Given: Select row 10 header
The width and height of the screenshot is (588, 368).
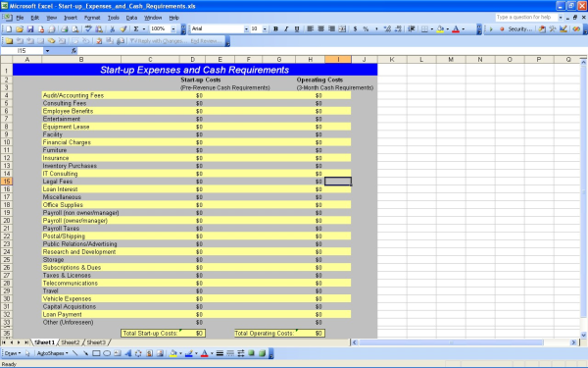Looking at the screenshot, I should tap(7, 142).
